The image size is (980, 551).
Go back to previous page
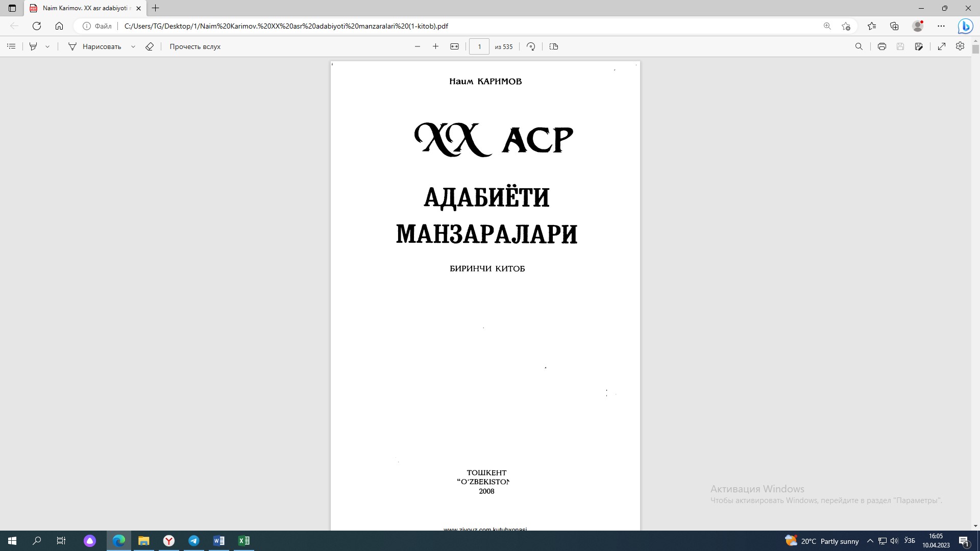tap(14, 26)
